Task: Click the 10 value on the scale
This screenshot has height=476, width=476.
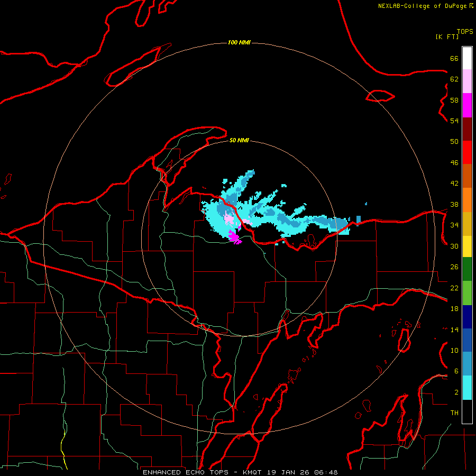Action: pos(454,350)
